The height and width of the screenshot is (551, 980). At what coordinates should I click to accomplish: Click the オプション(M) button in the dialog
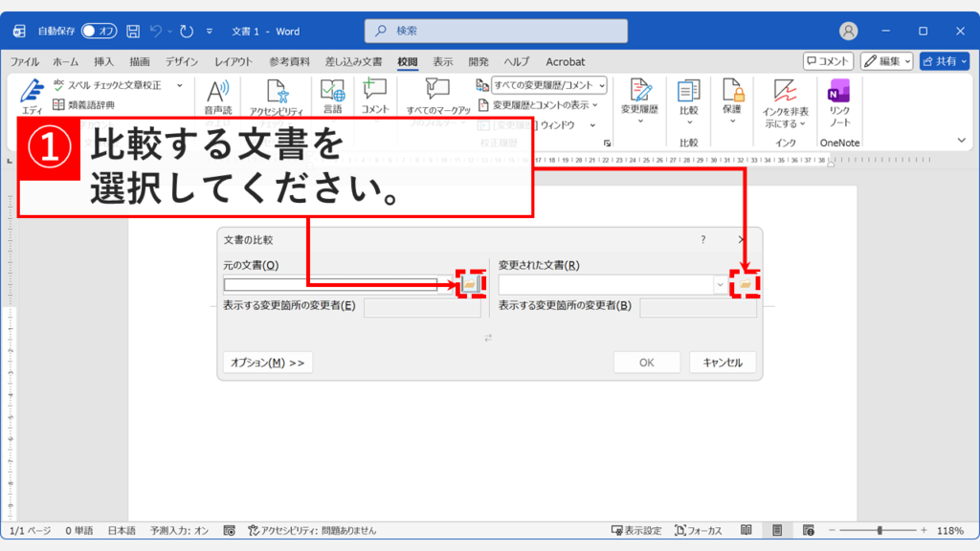click(268, 364)
